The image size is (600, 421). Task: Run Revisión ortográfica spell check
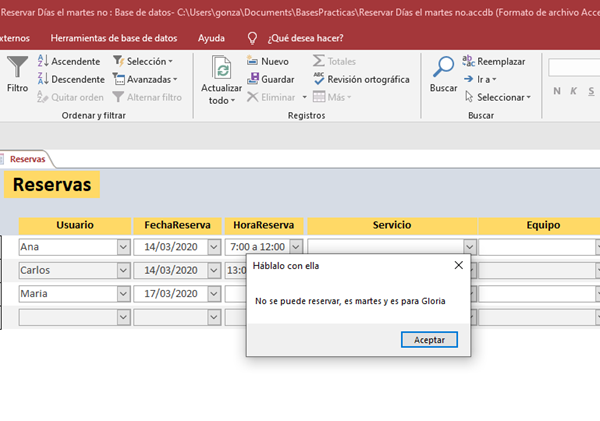pos(360,79)
